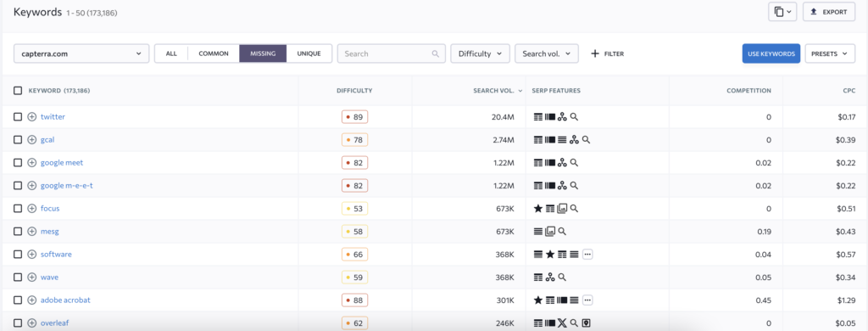Add gcal keyword with its plus icon
The width and height of the screenshot is (868, 331).
pyautogui.click(x=32, y=140)
